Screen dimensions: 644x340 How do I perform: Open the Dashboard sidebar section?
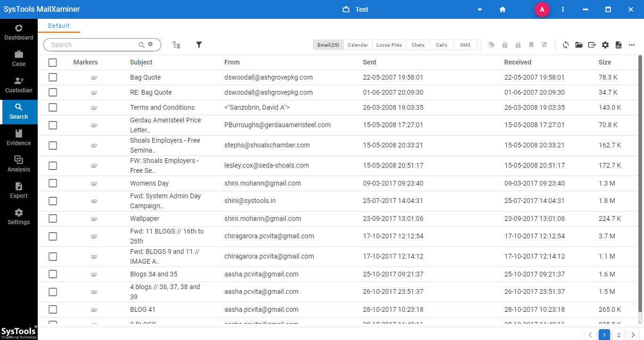pos(19,32)
